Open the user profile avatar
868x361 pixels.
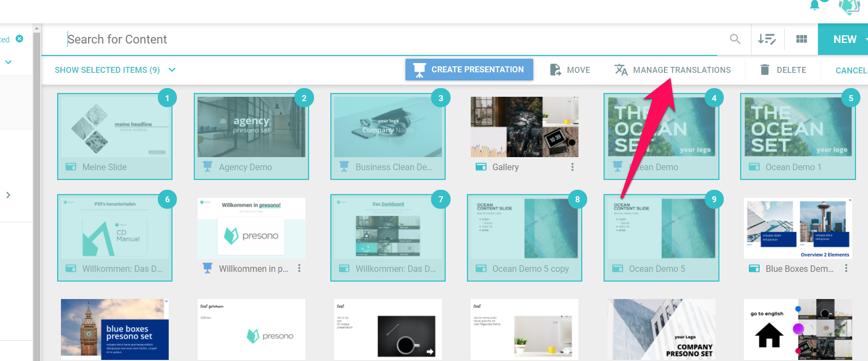(x=848, y=7)
